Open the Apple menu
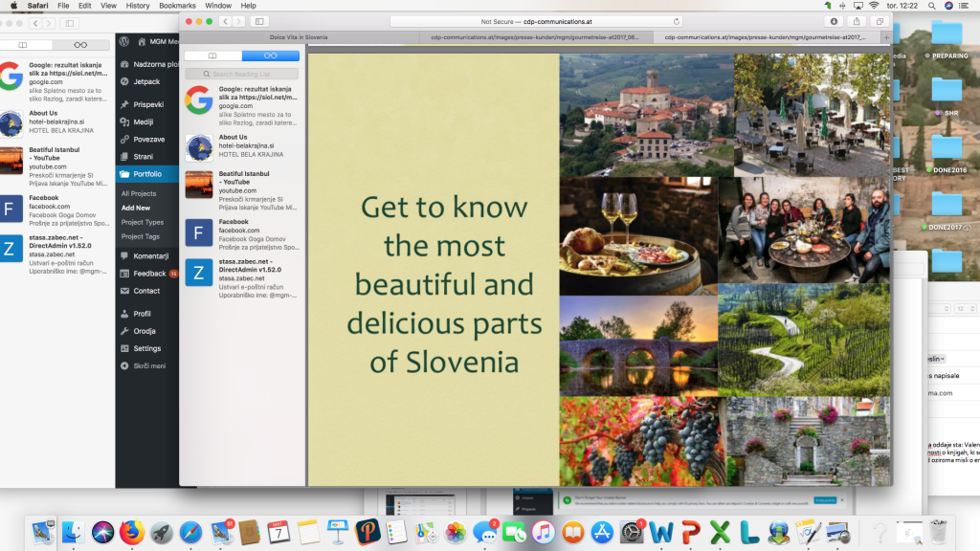The height and width of the screenshot is (551, 980). pos(13,6)
